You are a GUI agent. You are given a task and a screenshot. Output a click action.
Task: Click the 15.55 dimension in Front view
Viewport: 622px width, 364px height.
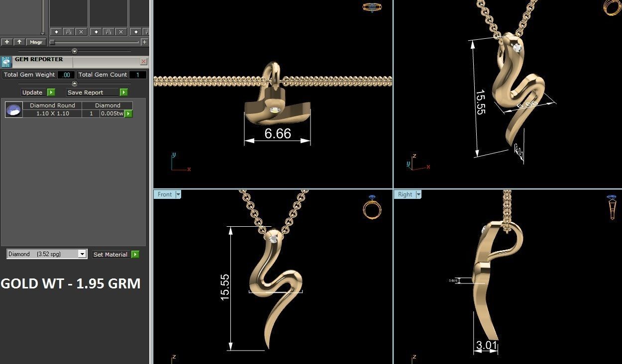coord(225,287)
